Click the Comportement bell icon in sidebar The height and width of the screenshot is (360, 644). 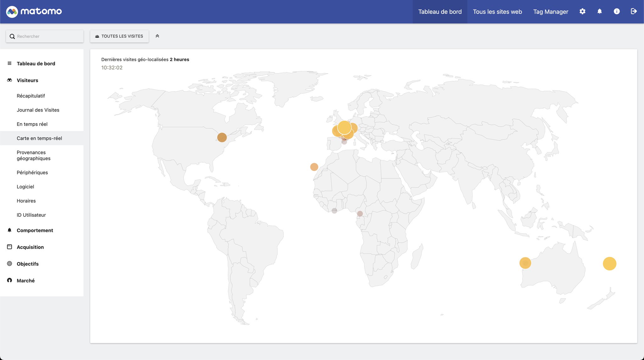[x=9, y=230]
